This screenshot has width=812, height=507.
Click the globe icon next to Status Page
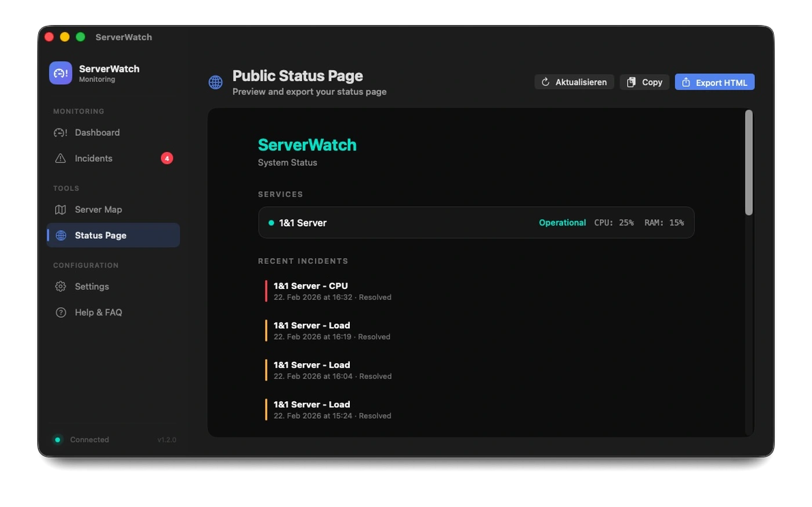coord(60,235)
